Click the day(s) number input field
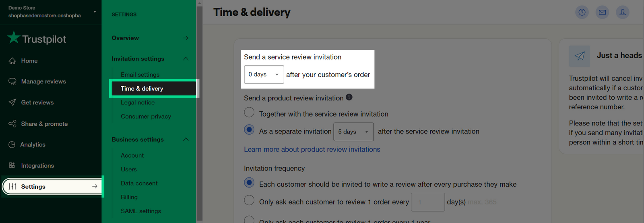The width and height of the screenshot is (644, 223). [x=428, y=202]
